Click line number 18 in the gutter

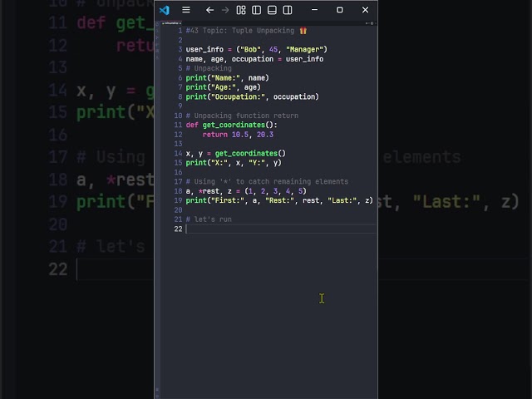(x=178, y=191)
